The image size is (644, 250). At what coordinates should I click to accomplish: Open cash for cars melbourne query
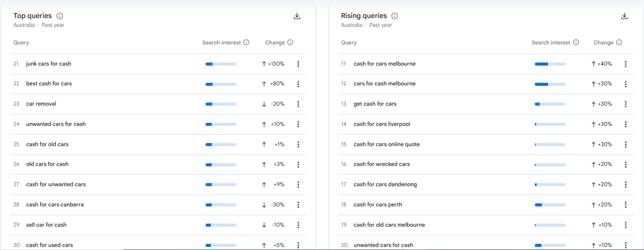coord(384,64)
